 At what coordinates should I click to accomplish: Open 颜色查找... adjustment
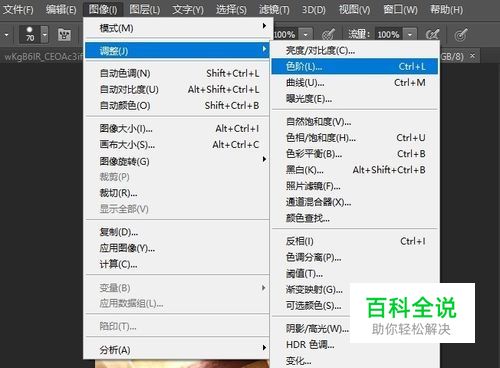click(355, 218)
